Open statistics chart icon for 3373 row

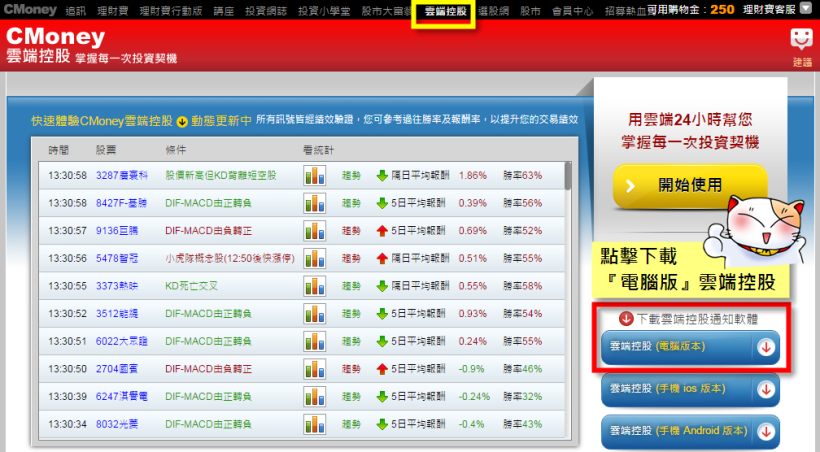[x=314, y=286]
